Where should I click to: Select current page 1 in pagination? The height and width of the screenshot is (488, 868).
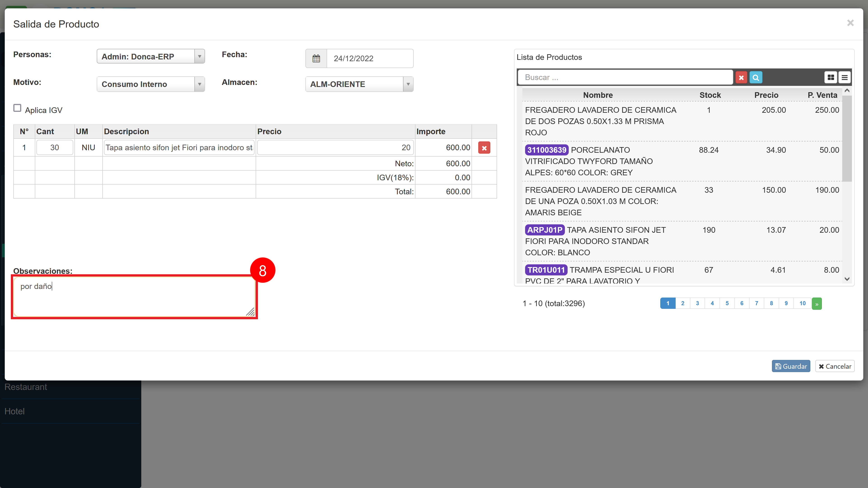(668, 303)
